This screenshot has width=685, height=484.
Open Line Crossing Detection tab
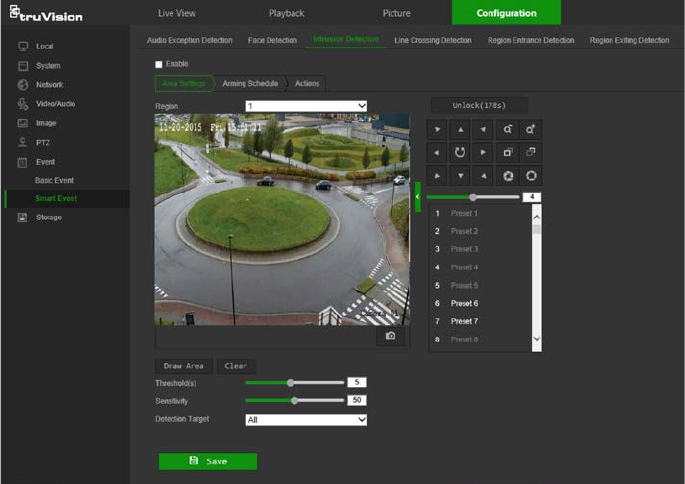(433, 40)
